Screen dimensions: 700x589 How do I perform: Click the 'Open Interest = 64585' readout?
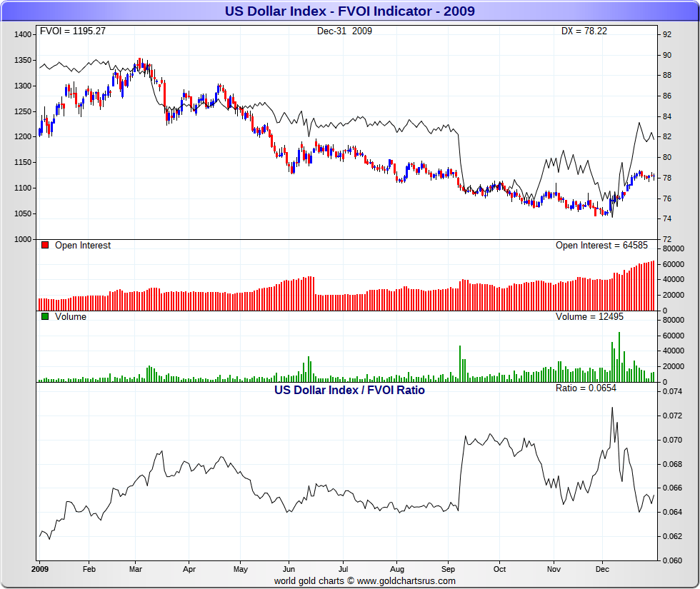(601, 246)
